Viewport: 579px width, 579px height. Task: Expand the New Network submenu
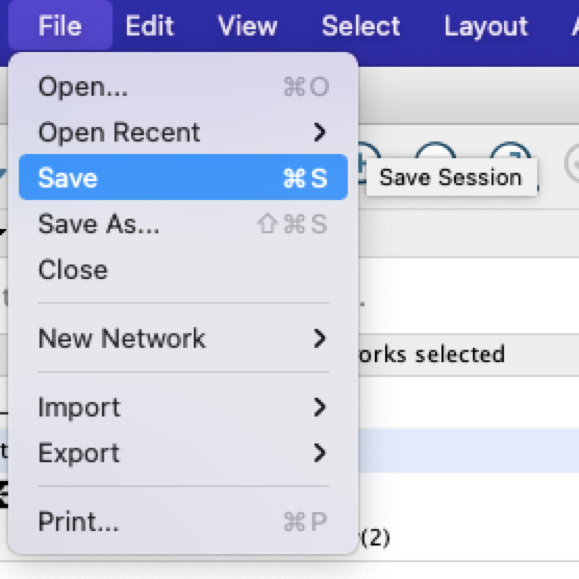183,338
